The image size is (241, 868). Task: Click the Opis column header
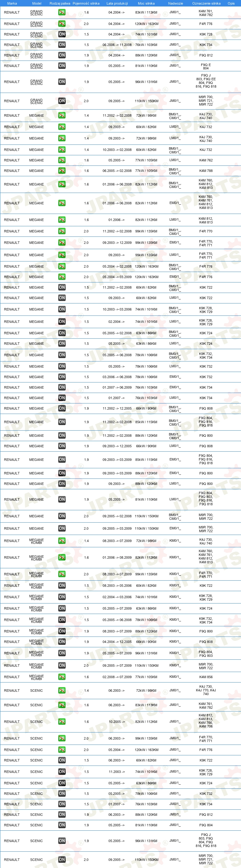pyautogui.click(x=231, y=3)
